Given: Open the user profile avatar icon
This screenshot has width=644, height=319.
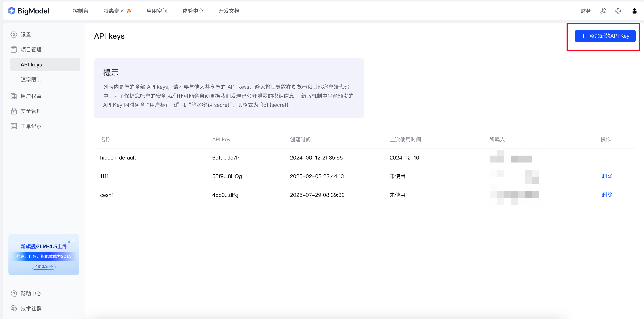Looking at the screenshot, I should [x=634, y=11].
